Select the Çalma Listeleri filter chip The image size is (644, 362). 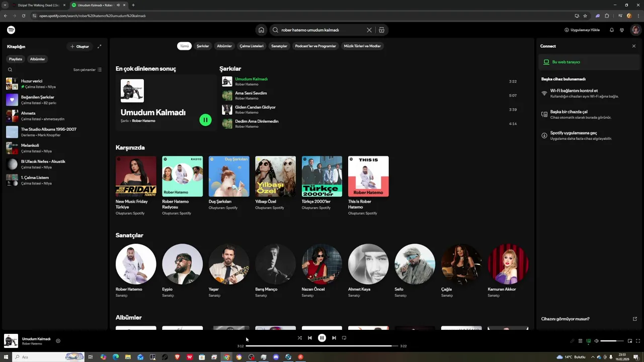[x=252, y=46]
